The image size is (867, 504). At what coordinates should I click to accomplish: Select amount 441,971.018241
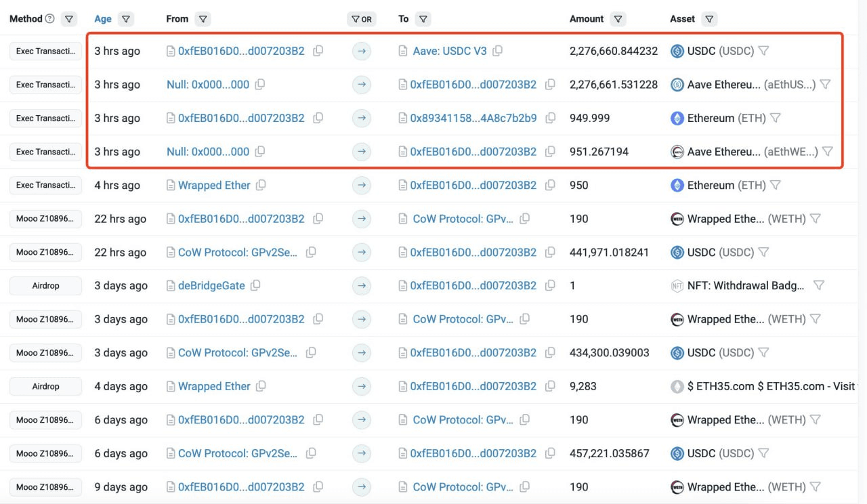pyautogui.click(x=609, y=252)
